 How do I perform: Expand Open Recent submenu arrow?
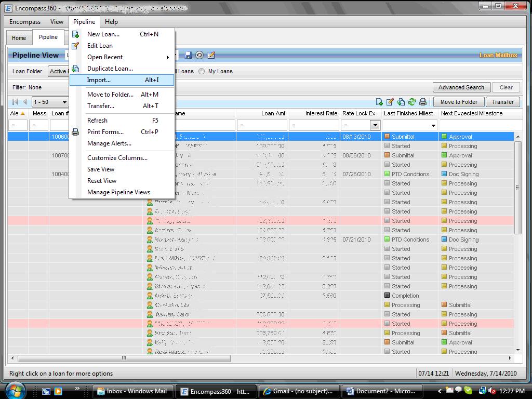point(168,57)
